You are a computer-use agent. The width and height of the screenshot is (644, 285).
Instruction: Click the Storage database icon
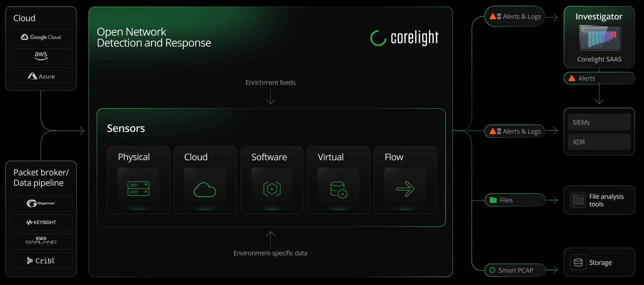pos(578,262)
